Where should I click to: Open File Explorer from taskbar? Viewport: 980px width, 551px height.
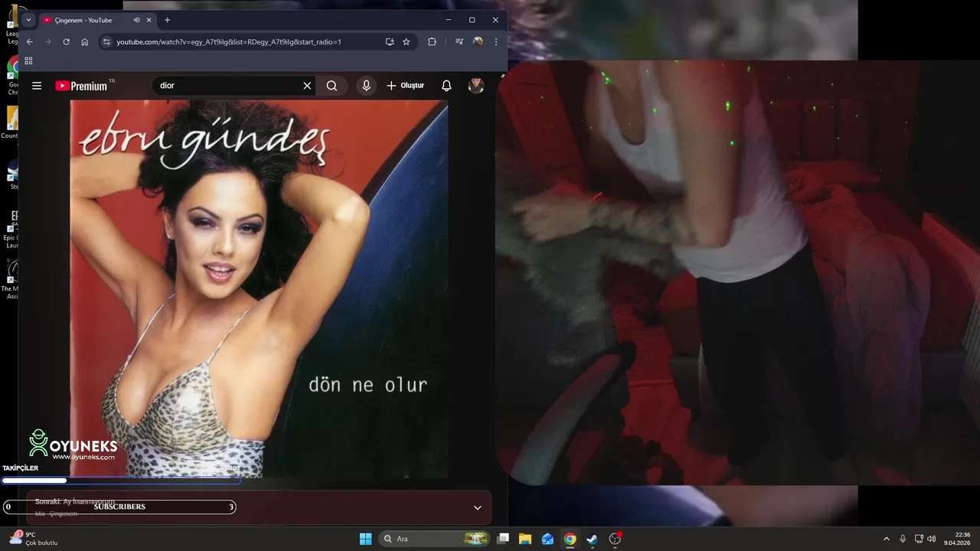pos(525,539)
